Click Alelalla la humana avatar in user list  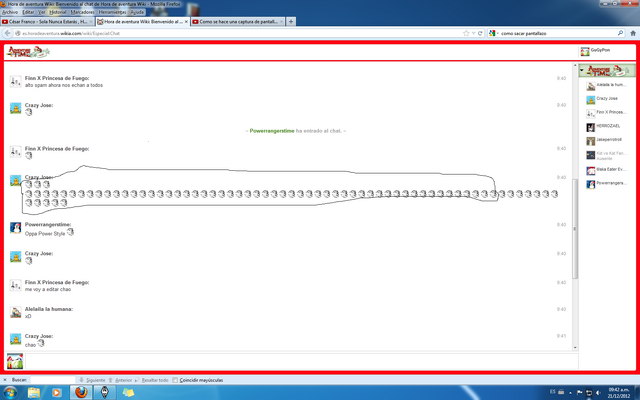coord(591,87)
